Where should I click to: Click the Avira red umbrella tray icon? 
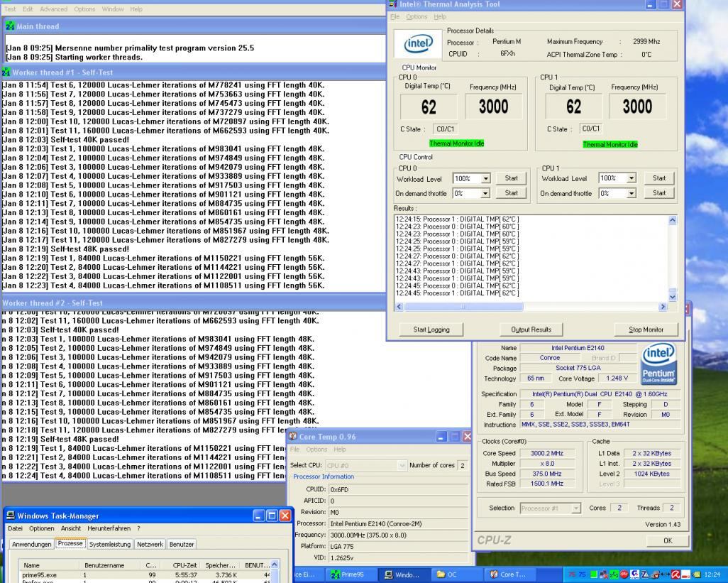click(675, 574)
